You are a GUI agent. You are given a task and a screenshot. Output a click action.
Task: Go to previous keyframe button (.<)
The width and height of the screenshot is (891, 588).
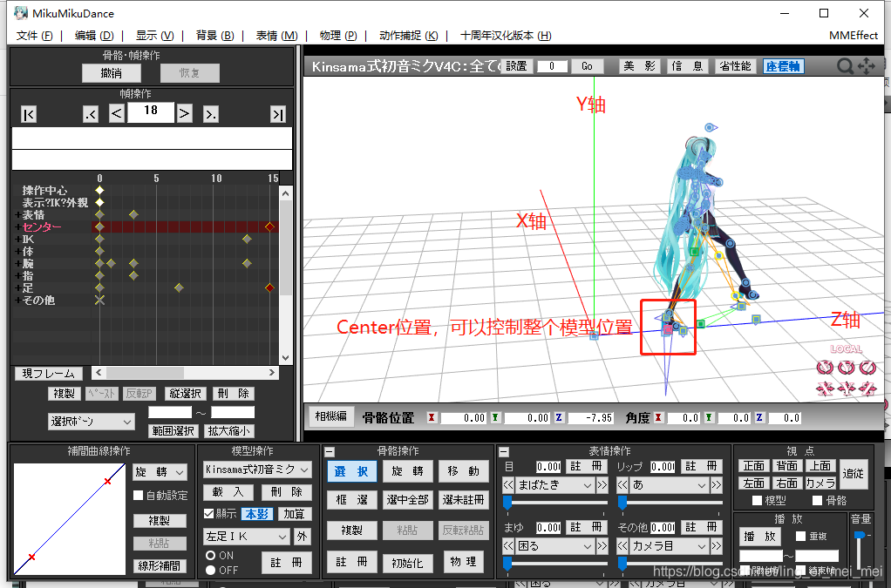coord(91,115)
